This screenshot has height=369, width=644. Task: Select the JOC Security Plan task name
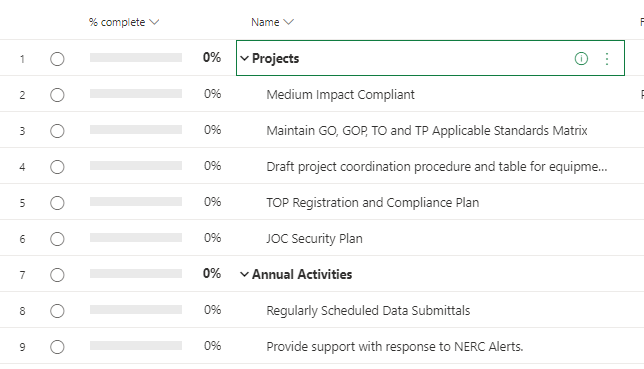point(314,239)
